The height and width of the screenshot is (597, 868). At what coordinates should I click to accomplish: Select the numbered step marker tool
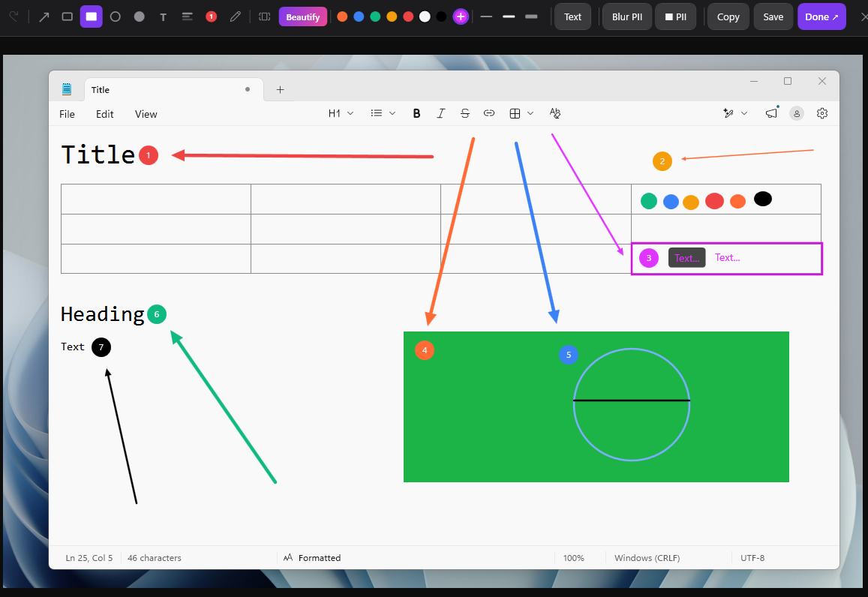tap(211, 16)
